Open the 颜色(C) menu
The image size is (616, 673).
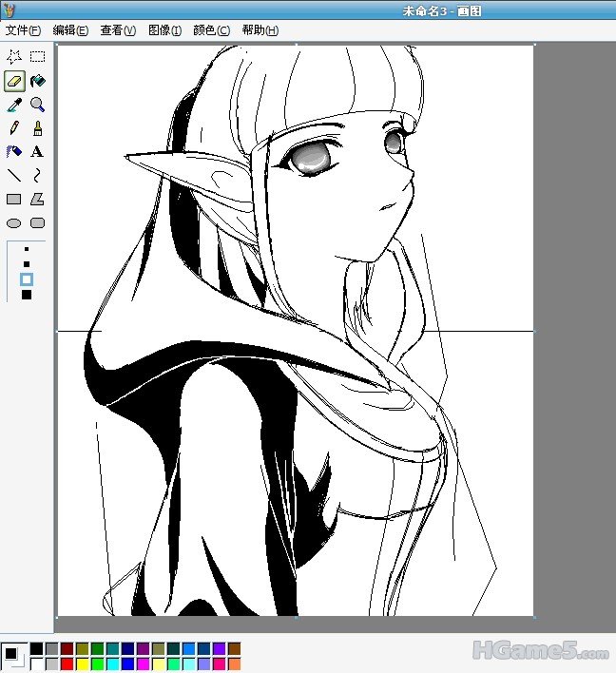[x=211, y=30]
